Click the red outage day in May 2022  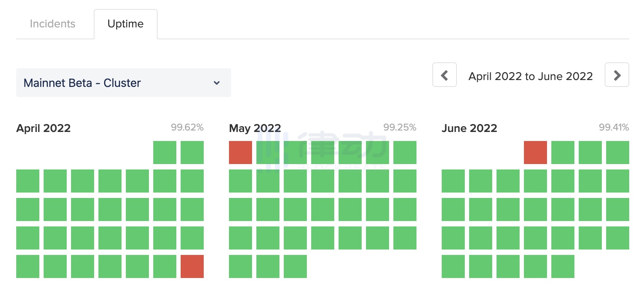point(241,153)
